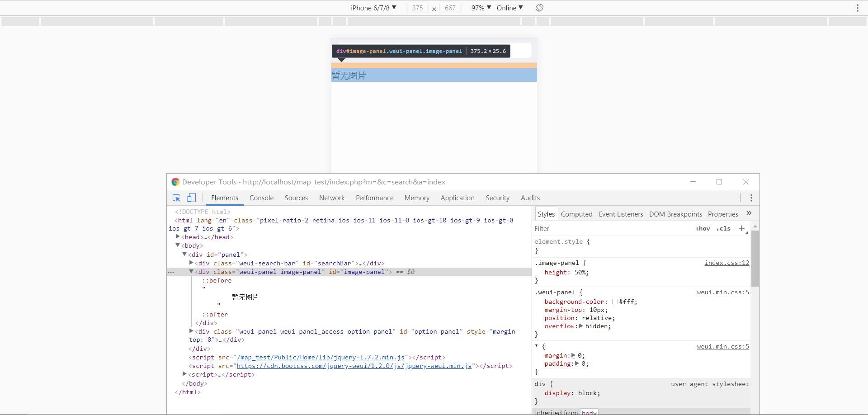Collapse the body element node
The image size is (868, 415).
tap(178, 245)
